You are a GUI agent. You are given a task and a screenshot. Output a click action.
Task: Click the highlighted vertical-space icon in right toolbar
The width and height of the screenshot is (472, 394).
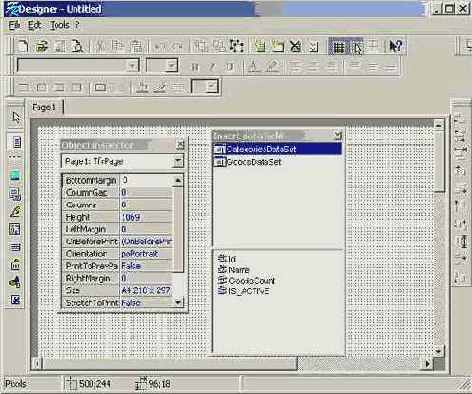pos(461,241)
